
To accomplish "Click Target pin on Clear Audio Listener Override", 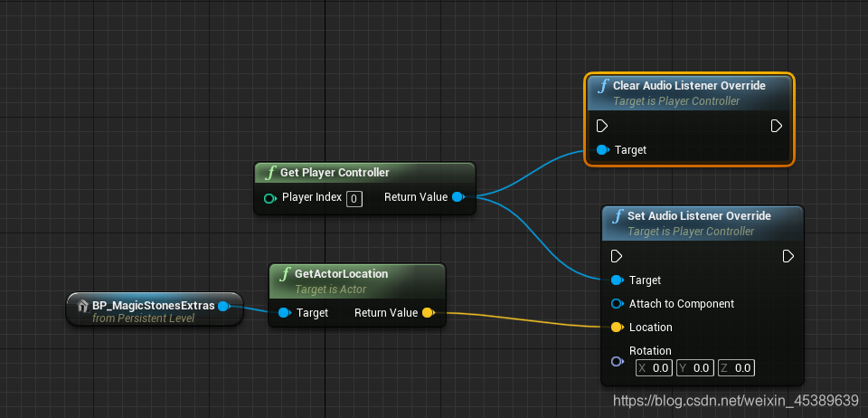I will click(x=603, y=149).
